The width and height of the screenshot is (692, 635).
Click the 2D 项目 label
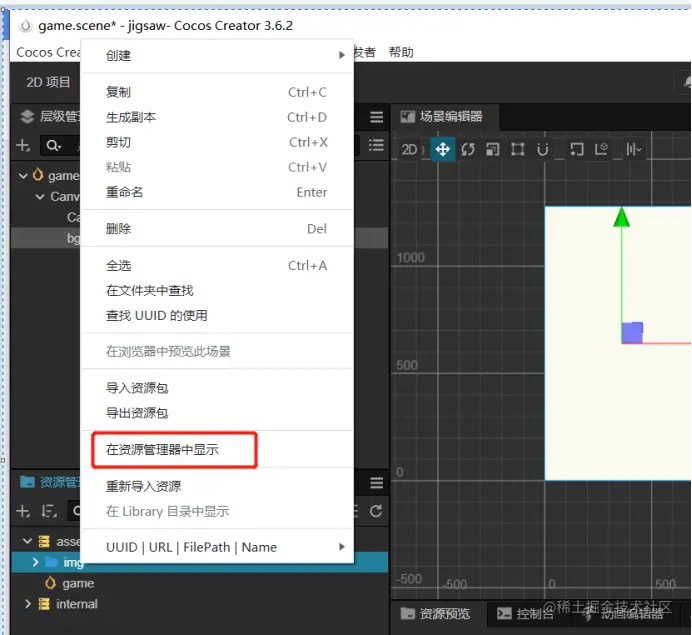[49, 82]
